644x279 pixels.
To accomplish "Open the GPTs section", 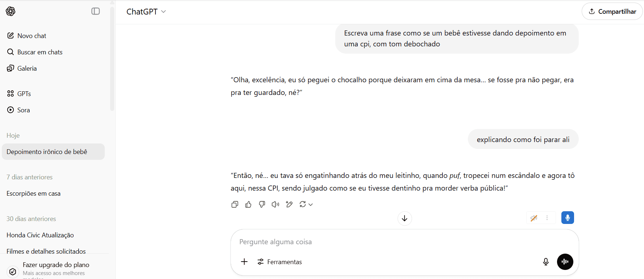I will [24, 94].
